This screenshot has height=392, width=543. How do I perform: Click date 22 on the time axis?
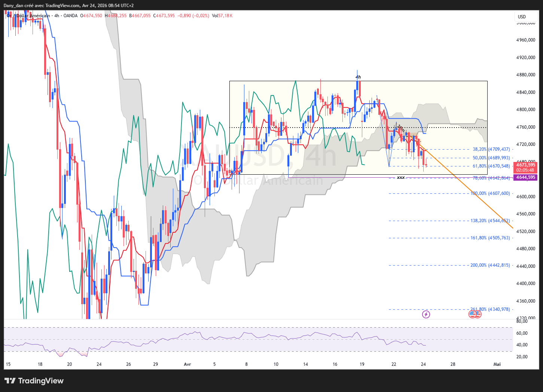394,364
